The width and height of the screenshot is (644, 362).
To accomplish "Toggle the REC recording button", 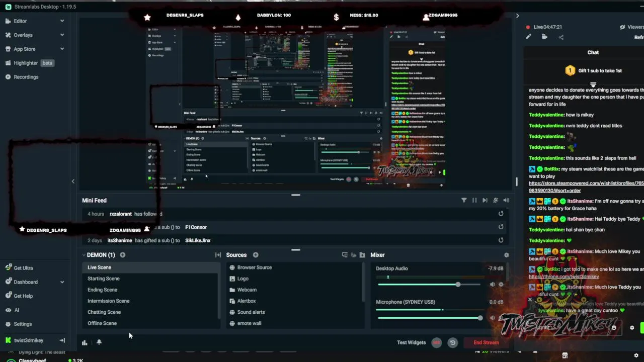I will [x=436, y=342].
